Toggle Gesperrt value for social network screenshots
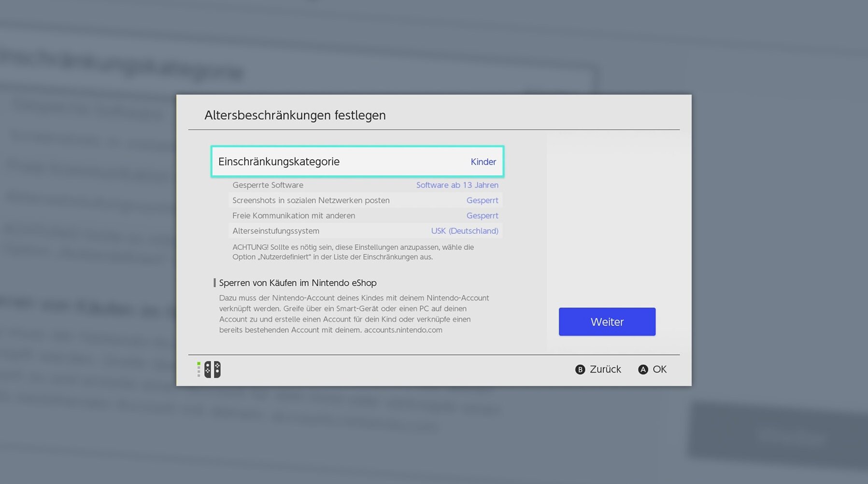This screenshot has width=868, height=484. pyautogui.click(x=482, y=200)
